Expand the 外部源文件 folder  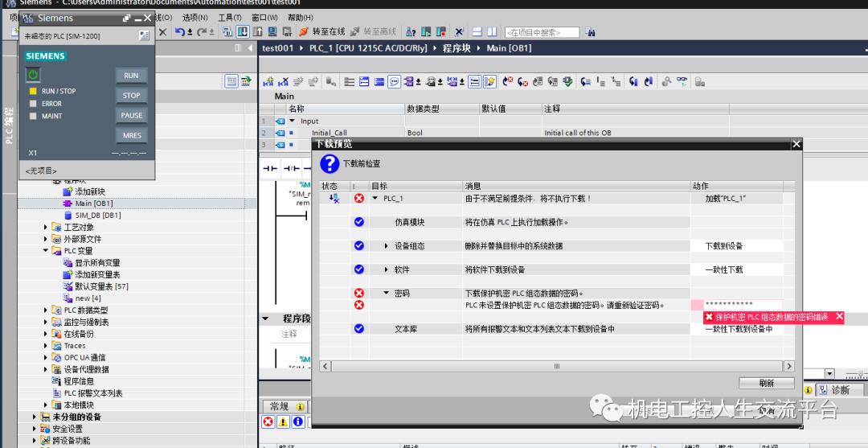45,239
